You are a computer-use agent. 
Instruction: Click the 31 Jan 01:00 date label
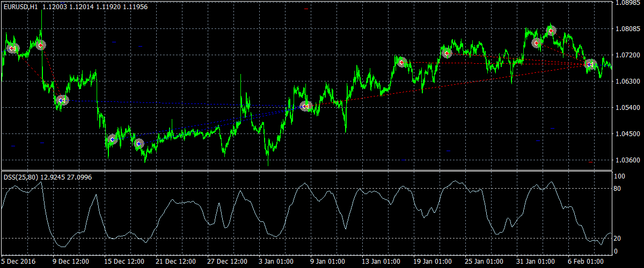[x=536, y=262]
